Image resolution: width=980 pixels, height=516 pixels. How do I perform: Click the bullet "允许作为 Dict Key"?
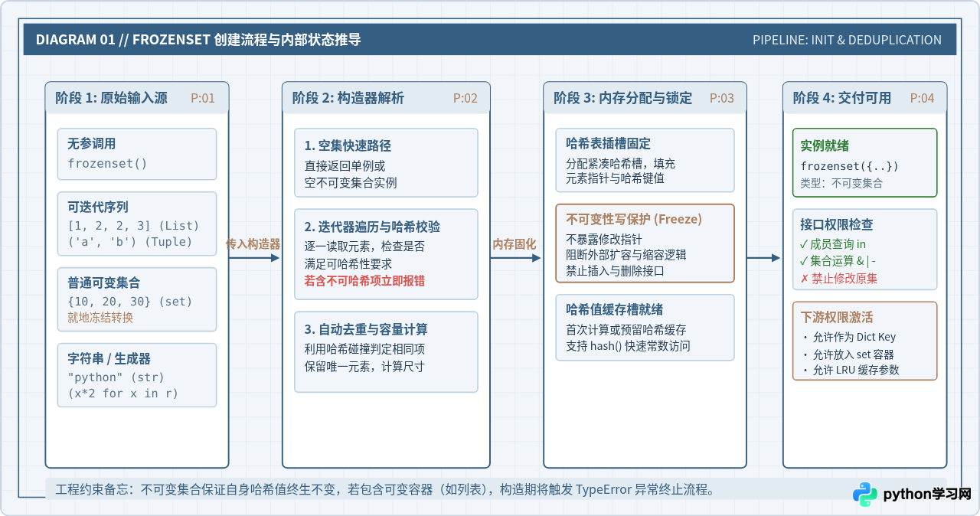(854, 337)
